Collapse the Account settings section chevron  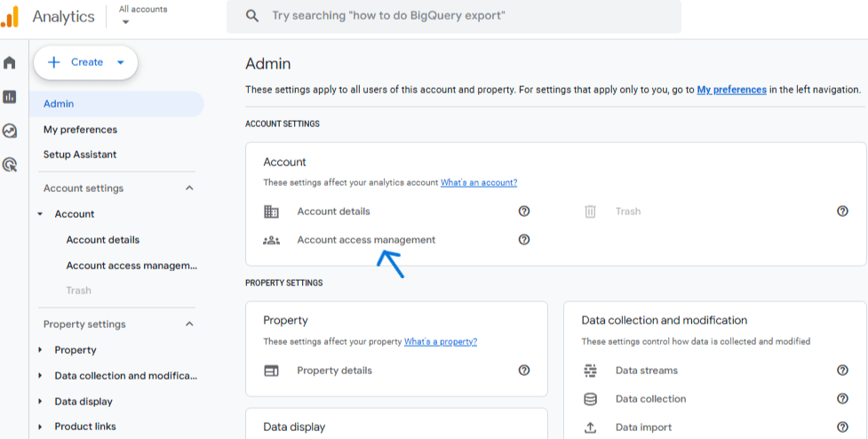pos(189,188)
